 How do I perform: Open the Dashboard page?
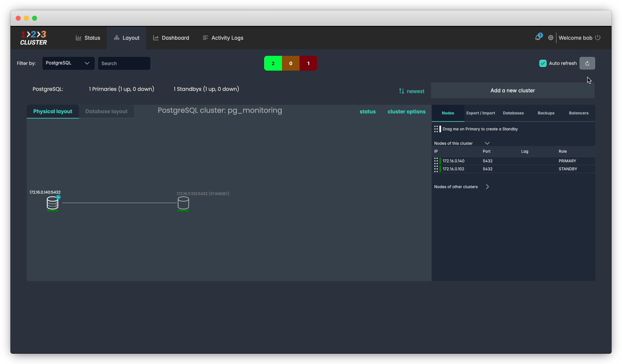pyautogui.click(x=171, y=38)
